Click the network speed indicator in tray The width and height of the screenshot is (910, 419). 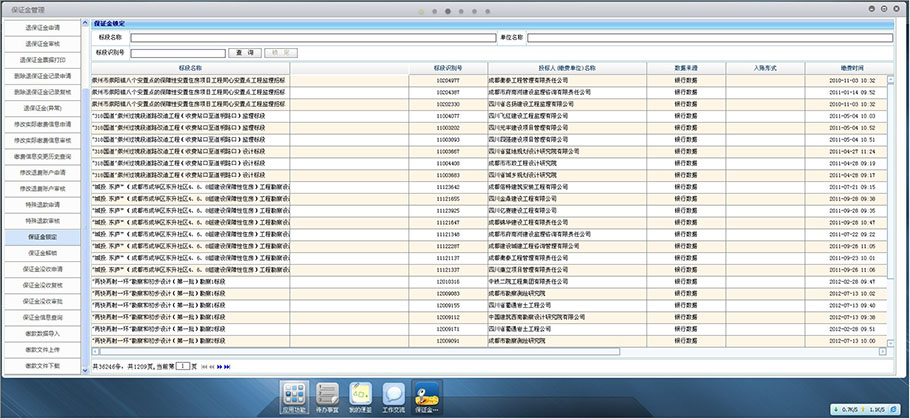click(x=865, y=410)
